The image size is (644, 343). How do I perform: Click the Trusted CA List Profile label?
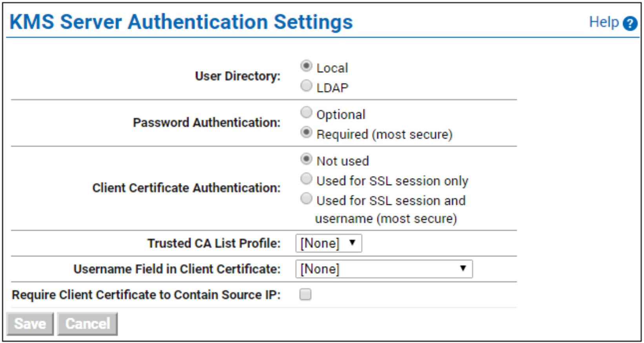214,243
